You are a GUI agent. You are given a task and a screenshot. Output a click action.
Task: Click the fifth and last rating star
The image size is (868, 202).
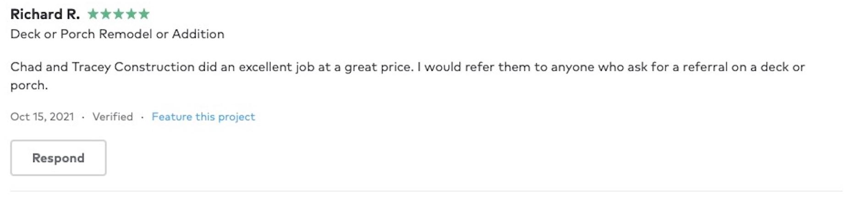pyautogui.click(x=144, y=14)
